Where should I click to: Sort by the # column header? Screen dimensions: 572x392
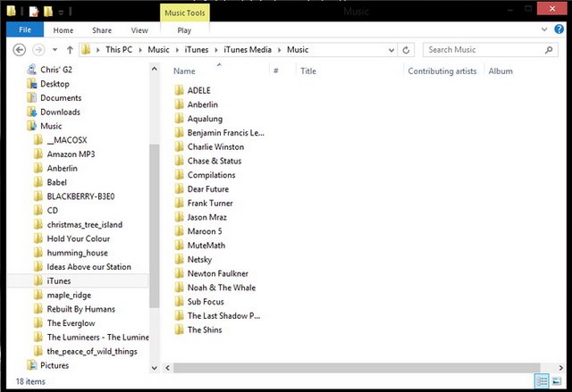(276, 71)
